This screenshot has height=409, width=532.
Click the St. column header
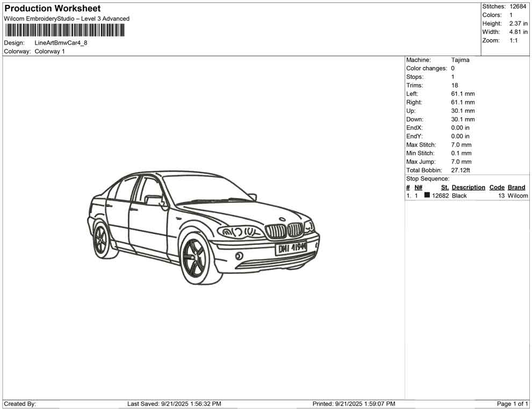click(x=445, y=187)
